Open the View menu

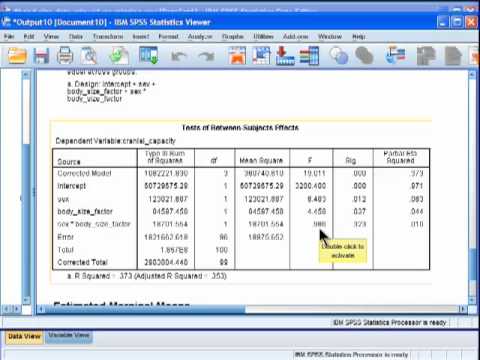pyautogui.click(x=51, y=36)
